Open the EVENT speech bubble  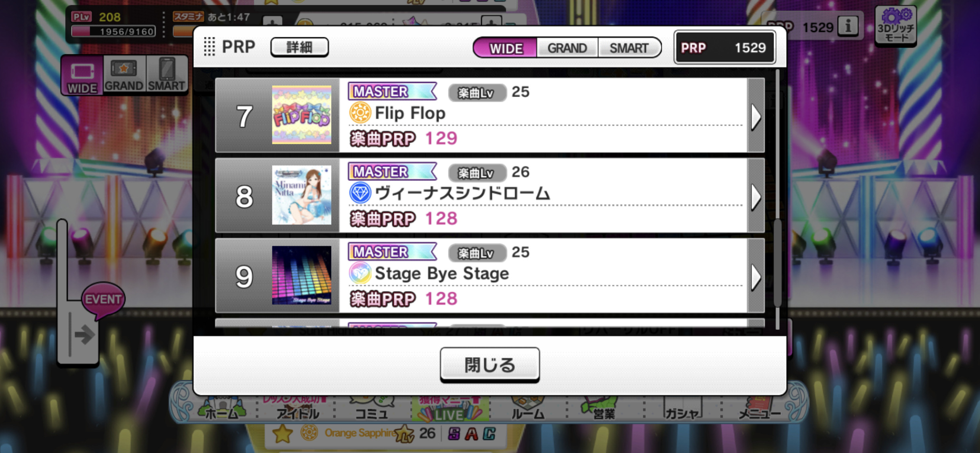coord(103,300)
